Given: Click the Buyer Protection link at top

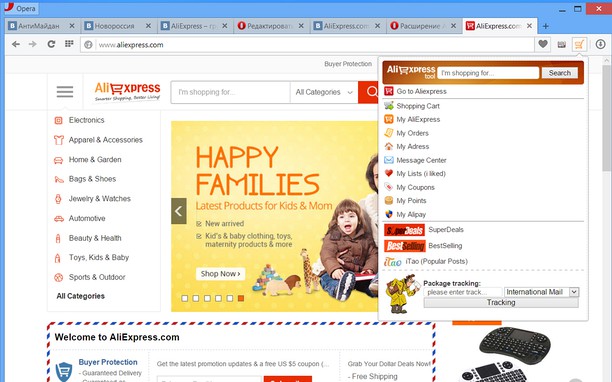Looking at the screenshot, I should pos(348,64).
